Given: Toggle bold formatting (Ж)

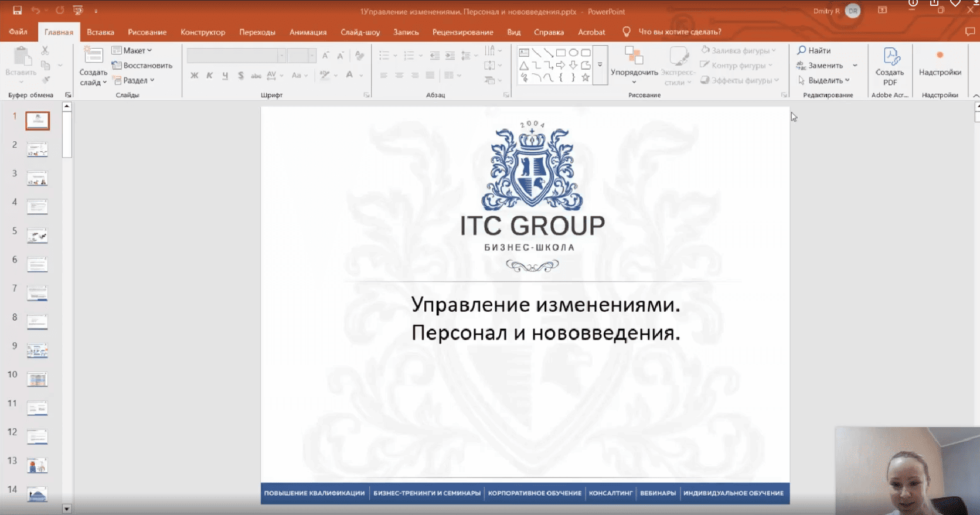Looking at the screenshot, I should [194, 76].
